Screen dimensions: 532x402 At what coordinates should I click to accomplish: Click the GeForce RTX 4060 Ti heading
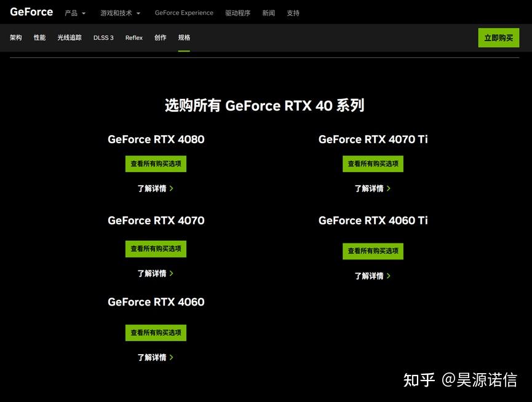[x=373, y=221]
